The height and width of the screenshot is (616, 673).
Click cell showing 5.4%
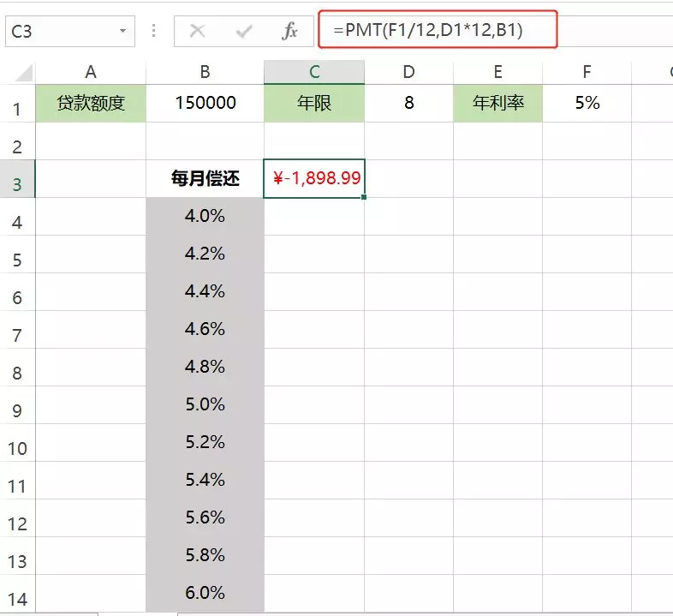[x=205, y=481]
